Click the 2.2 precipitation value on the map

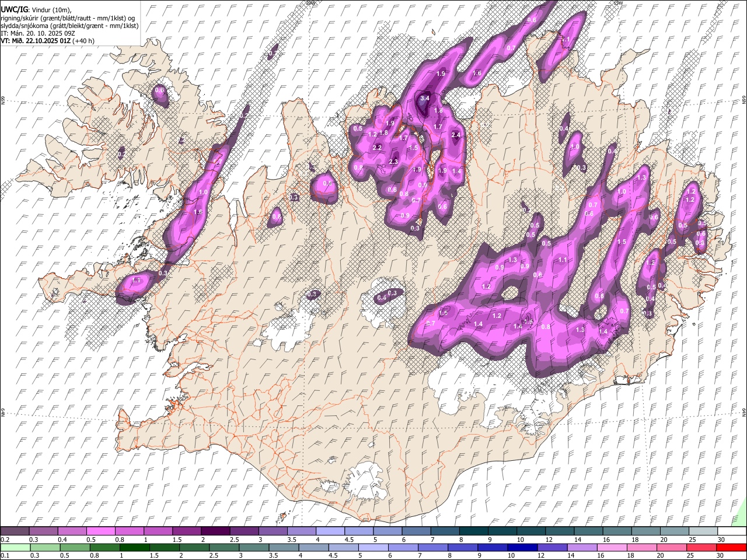tap(377, 148)
